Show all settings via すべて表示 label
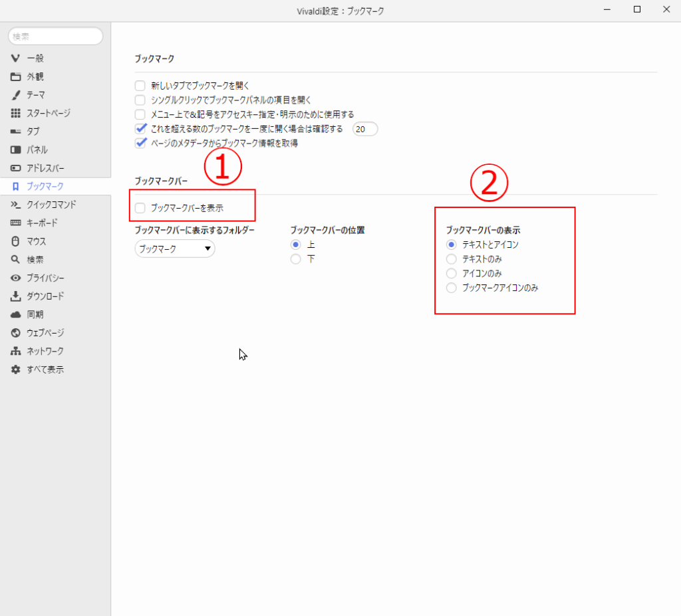The height and width of the screenshot is (616, 681). click(x=45, y=369)
